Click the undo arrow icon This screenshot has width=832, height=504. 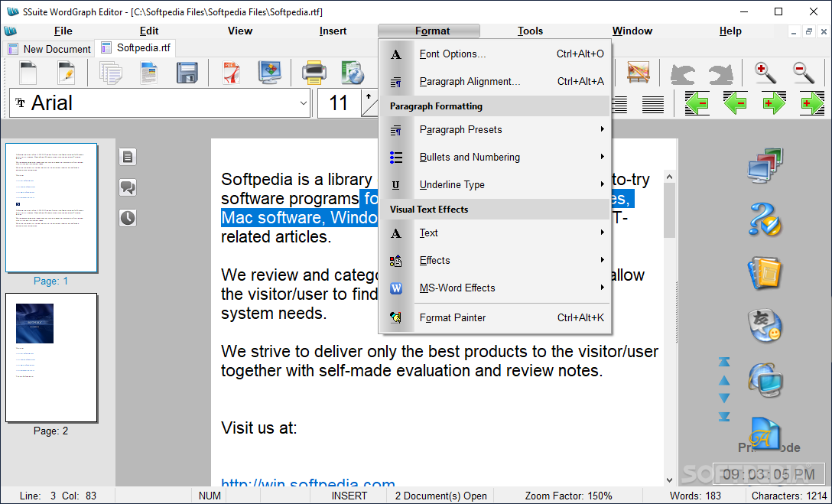(682, 73)
